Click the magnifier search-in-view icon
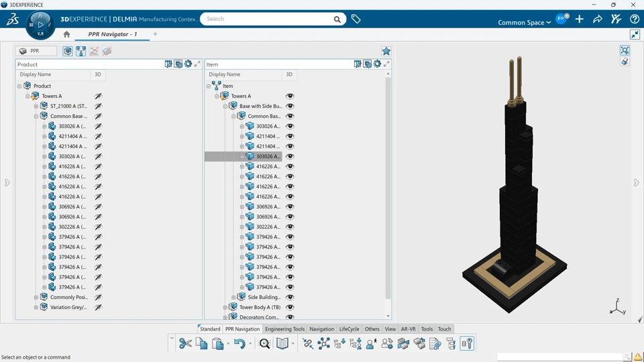The width and height of the screenshot is (644, 362). [264, 343]
